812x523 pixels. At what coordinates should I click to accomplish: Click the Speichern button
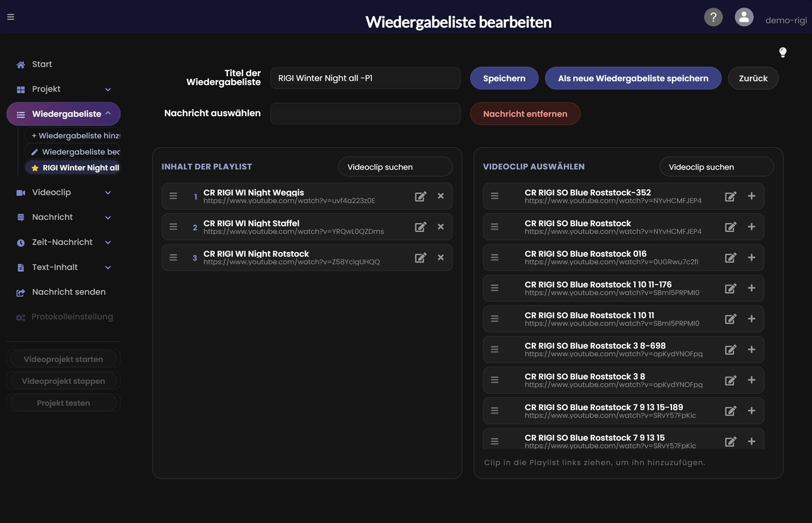click(504, 78)
